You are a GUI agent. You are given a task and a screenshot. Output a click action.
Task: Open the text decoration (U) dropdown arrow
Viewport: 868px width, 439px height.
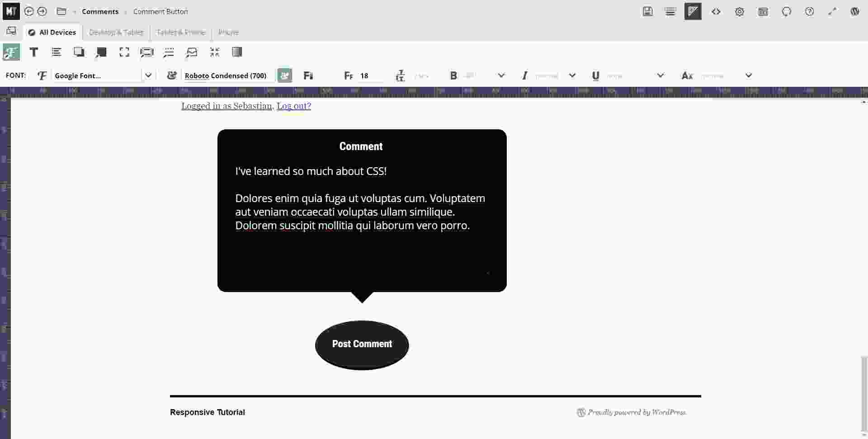click(x=660, y=76)
